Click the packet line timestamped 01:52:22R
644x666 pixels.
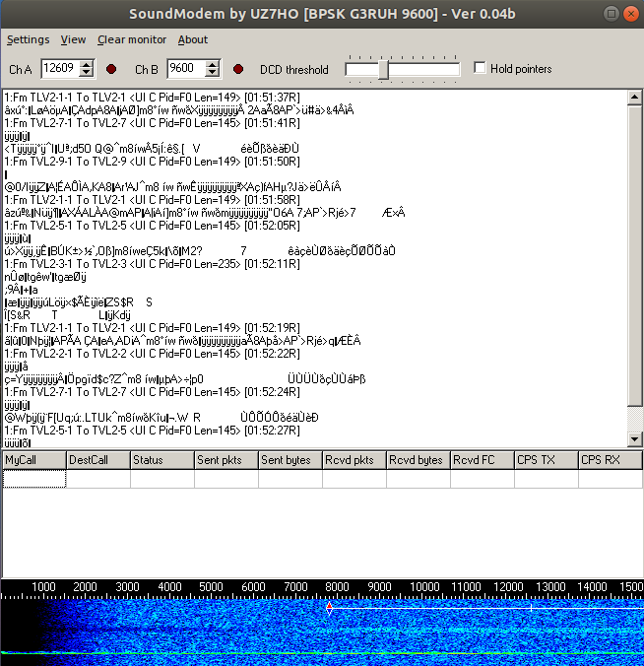(152, 354)
